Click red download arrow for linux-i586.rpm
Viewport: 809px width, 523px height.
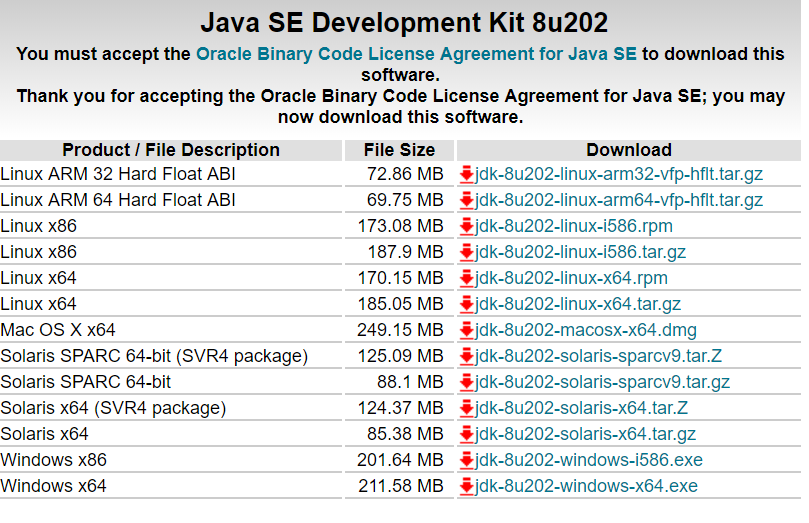(466, 226)
